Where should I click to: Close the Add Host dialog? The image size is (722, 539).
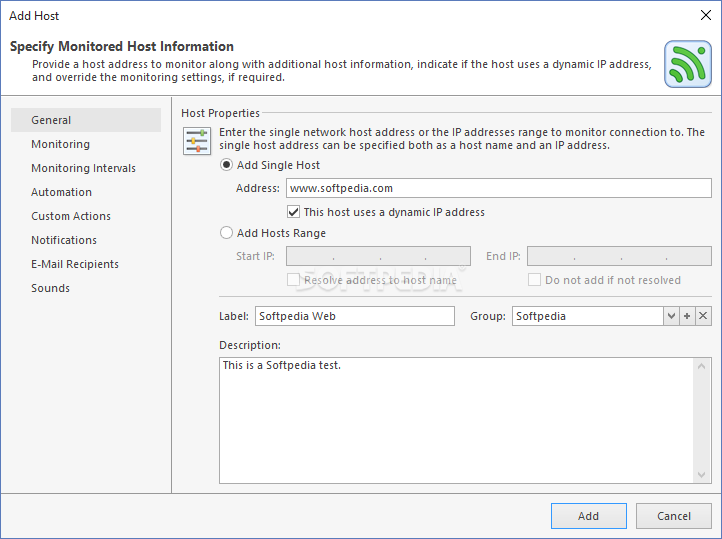click(x=705, y=15)
